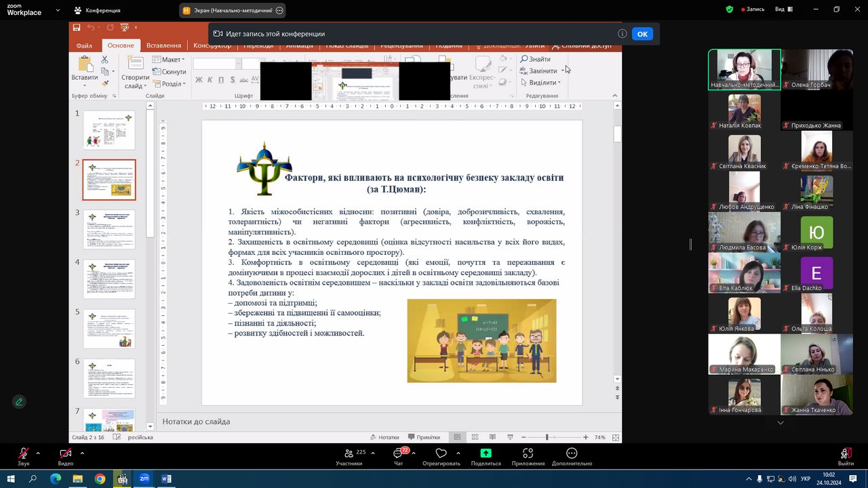Click the green shield encryption icon
This screenshot has width=868, height=488.
point(730,9)
